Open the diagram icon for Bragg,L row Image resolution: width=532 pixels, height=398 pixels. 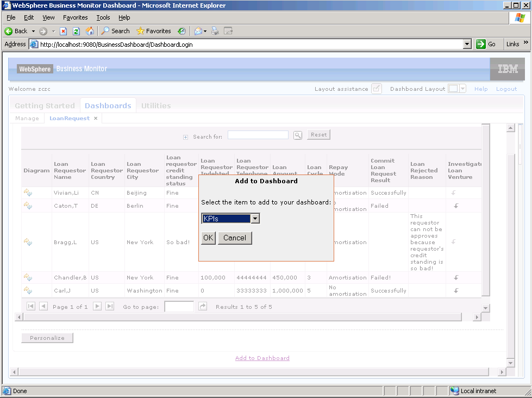[28, 242]
